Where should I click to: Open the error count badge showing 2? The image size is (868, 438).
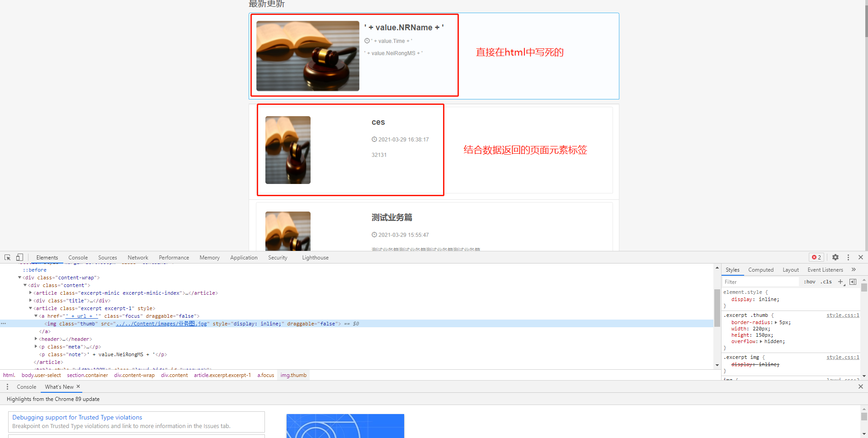816,257
